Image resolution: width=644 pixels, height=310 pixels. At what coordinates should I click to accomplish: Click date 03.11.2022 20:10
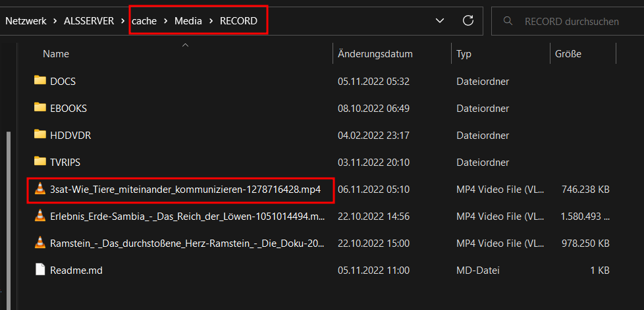click(x=373, y=162)
